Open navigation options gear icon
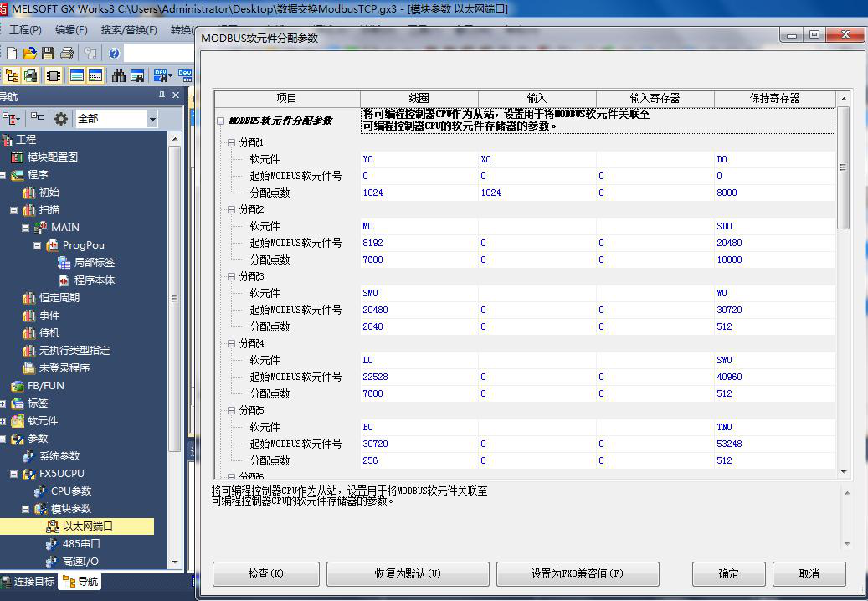 point(61,118)
